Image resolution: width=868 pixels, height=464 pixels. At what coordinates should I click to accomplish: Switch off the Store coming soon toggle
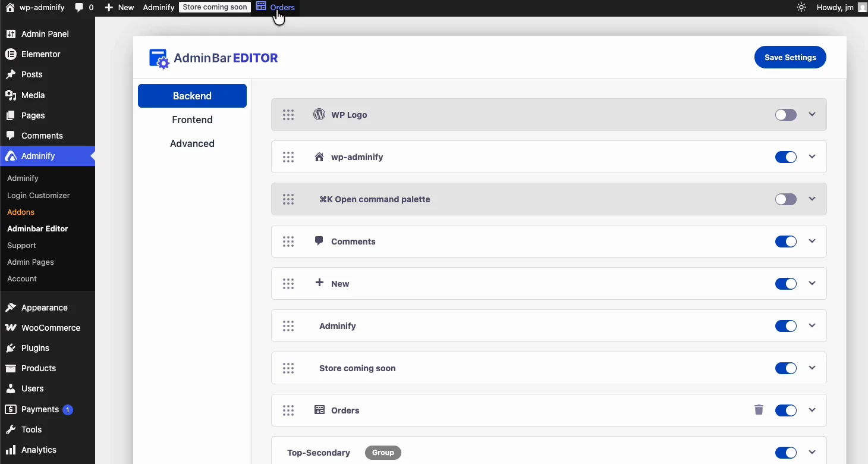coord(787,368)
